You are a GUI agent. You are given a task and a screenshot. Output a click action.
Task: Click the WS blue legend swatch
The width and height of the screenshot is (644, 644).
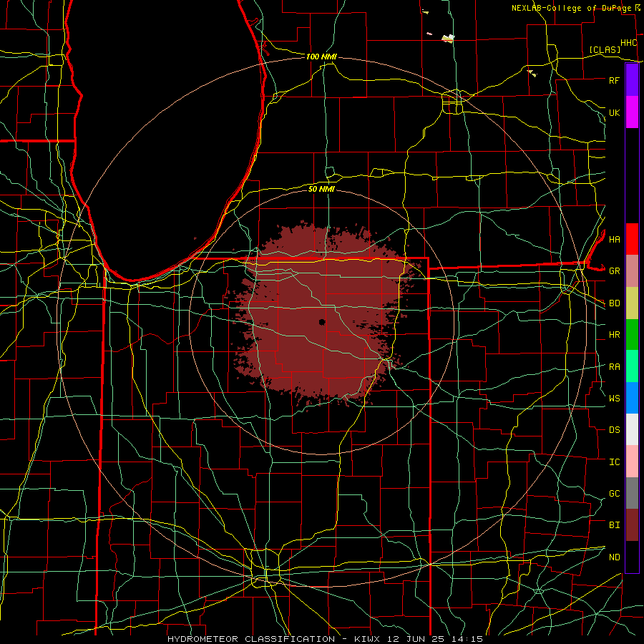632,398
